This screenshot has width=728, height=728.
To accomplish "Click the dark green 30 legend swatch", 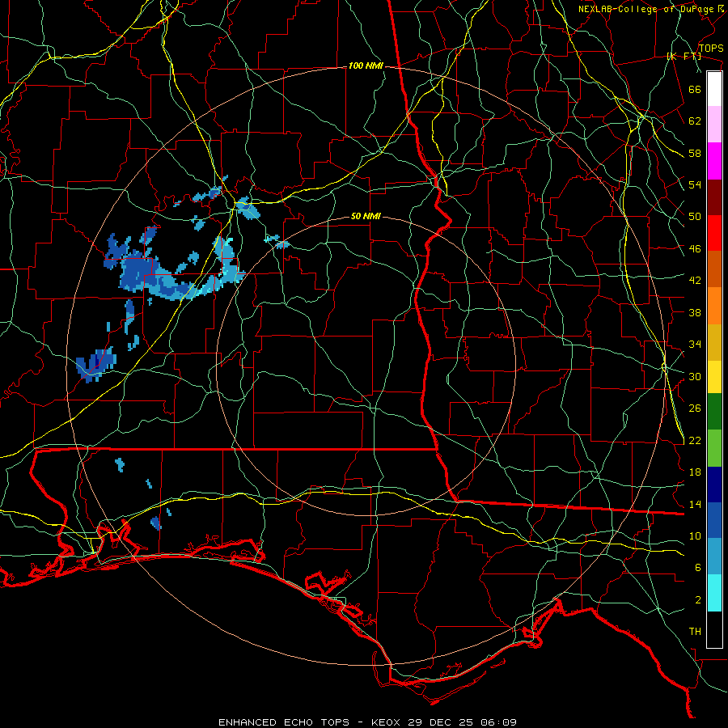I will (714, 412).
